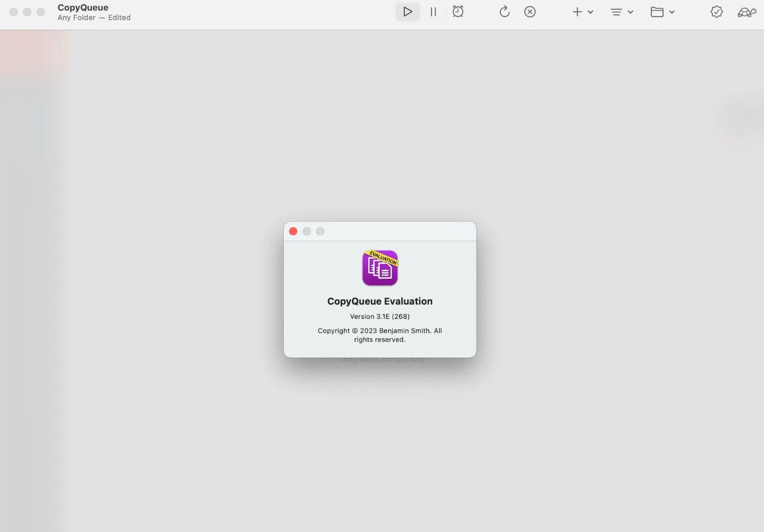This screenshot has width=764, height=532.
Task: Click the cancel circled X icon
Action: pos(530,12)
